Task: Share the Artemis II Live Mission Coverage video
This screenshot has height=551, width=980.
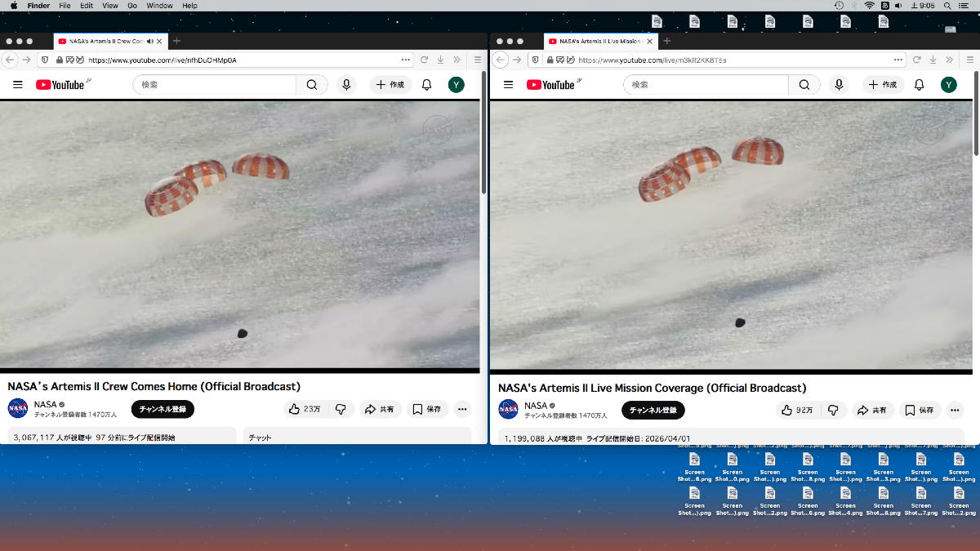Action: (x=873, y=410)
